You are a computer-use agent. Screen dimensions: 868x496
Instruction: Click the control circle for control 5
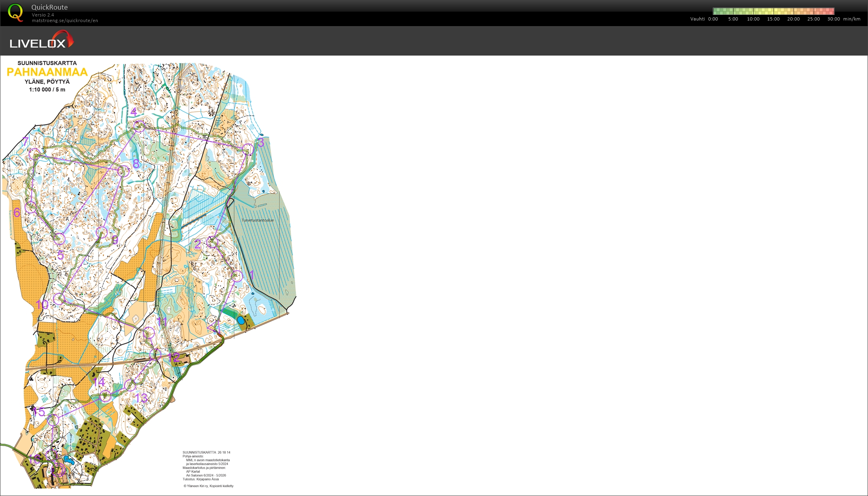pos(60,239)
